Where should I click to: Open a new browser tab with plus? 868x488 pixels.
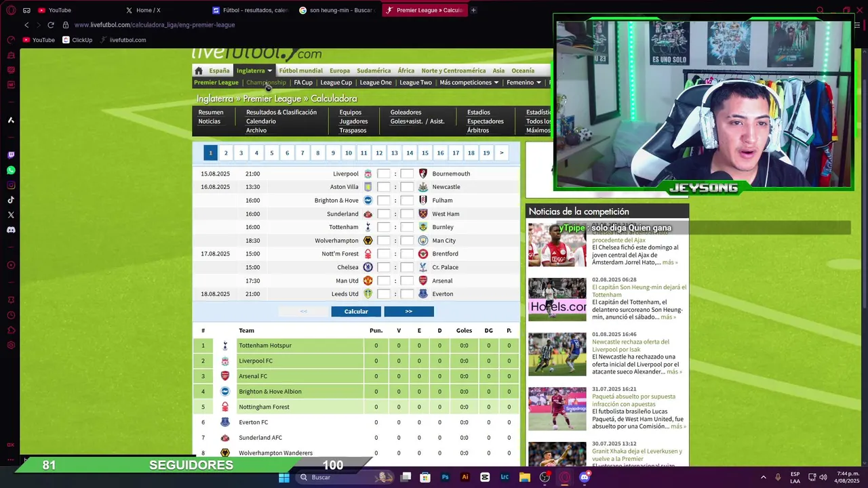tap(473, 10)
